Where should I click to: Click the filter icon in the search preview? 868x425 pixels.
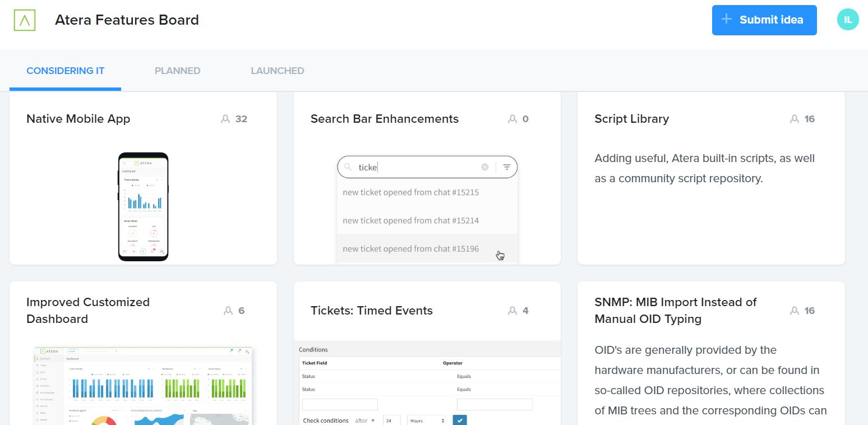pyautogui.click(x=507, y=167)
